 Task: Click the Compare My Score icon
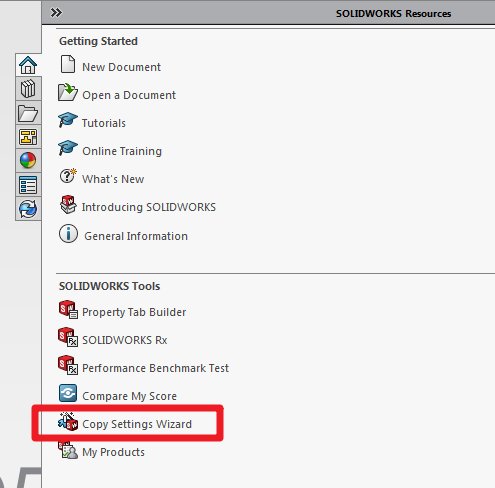(x=68, y=393)
